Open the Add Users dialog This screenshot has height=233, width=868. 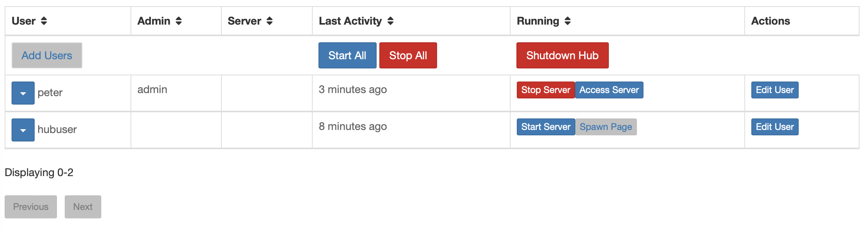tap(47, 55)
